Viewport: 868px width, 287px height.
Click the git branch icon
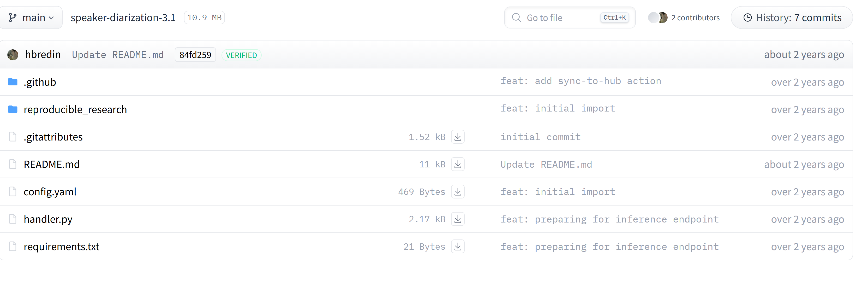click(x=13, y=17)
